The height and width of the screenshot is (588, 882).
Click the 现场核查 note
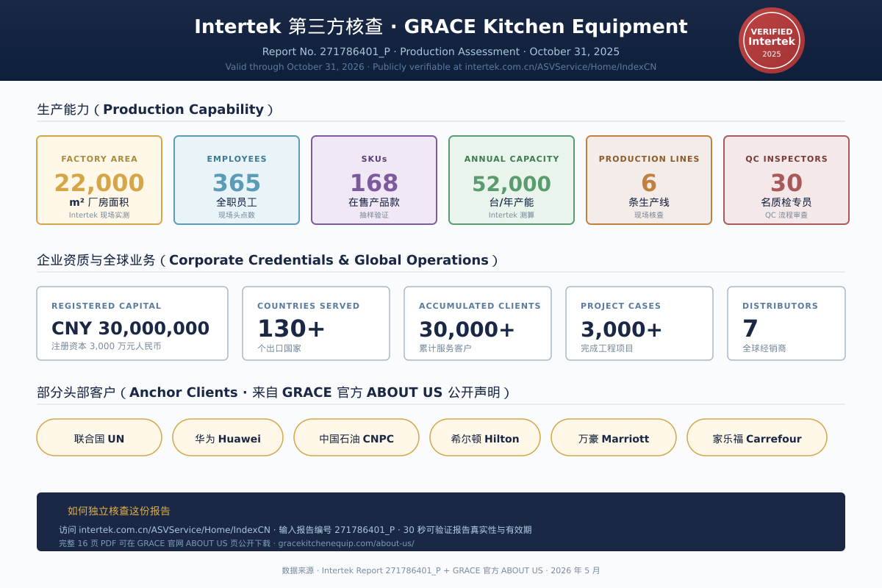click(649, 215)
